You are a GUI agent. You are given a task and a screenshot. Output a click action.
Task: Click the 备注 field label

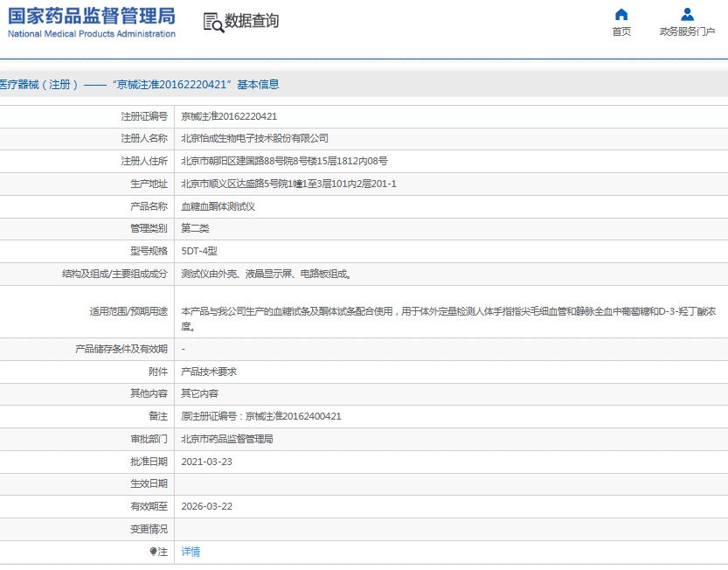(158, 416)
